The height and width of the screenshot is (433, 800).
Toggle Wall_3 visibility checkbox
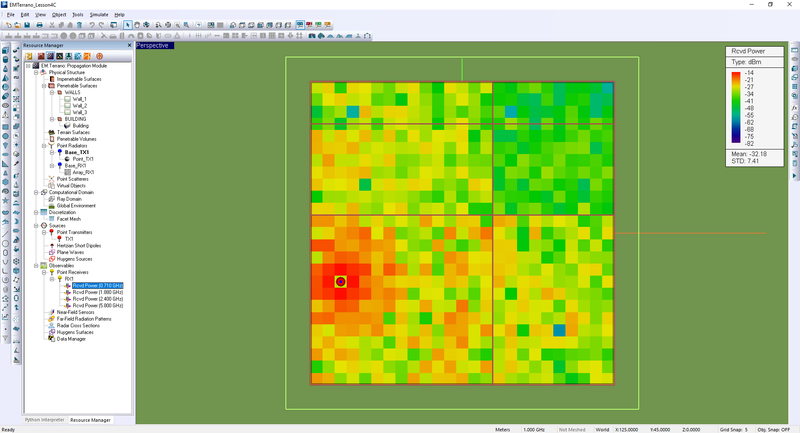[66, 112]
